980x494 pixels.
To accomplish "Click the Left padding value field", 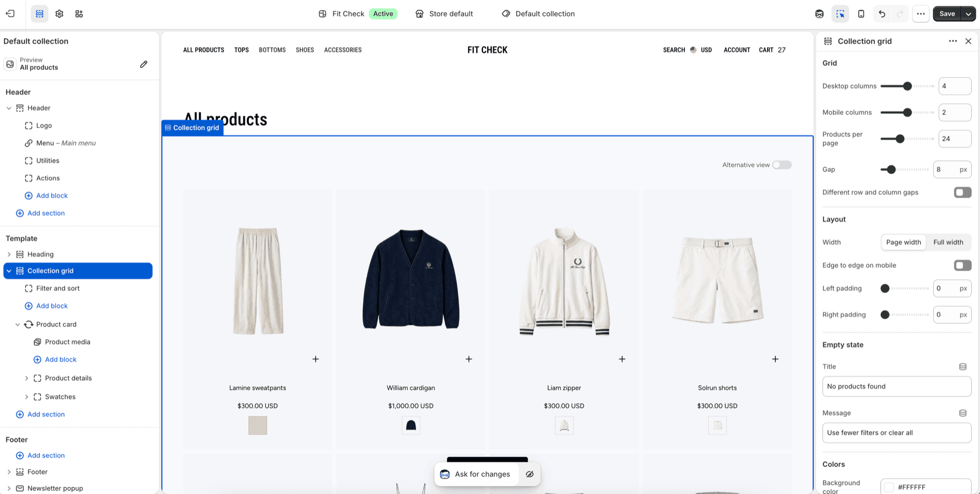I will coord(952,289).
